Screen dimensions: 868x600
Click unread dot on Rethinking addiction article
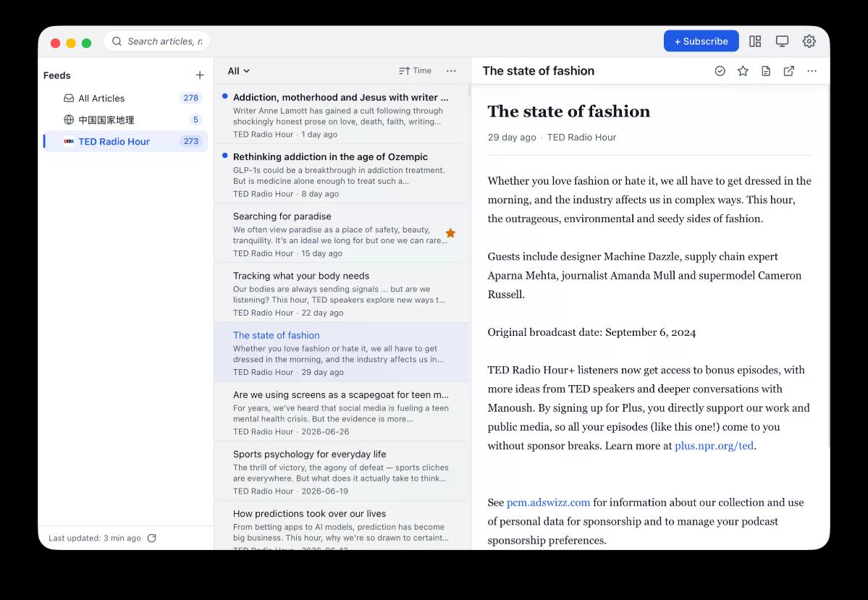click(224, 156)
